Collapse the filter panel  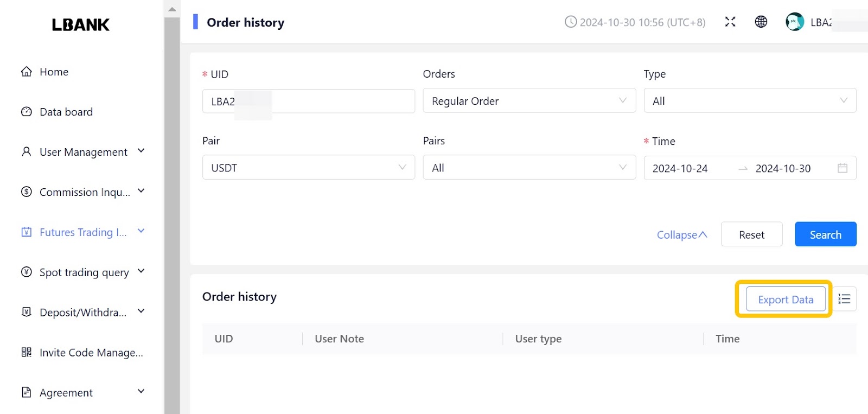click(x=682, y=235)
